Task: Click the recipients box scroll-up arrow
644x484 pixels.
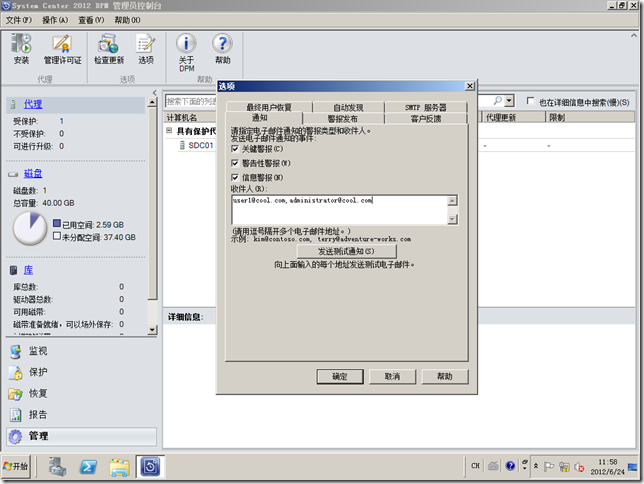Action: 452,201
